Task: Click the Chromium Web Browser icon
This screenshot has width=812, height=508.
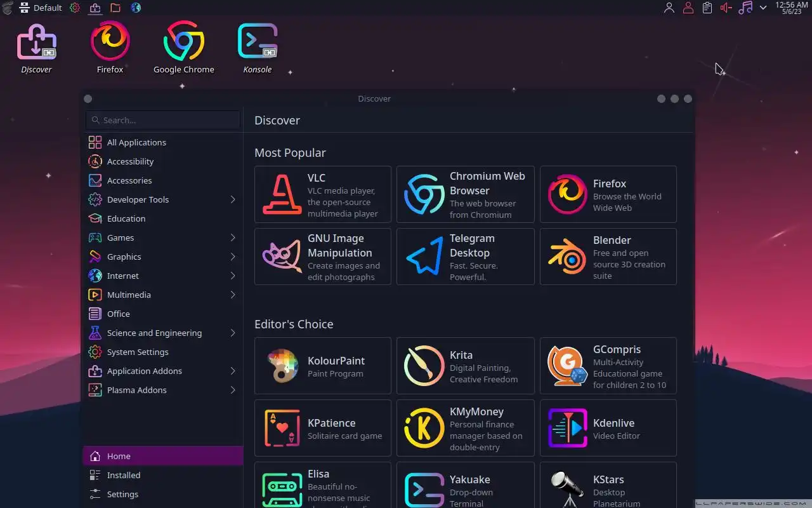Action: [424, 194]
